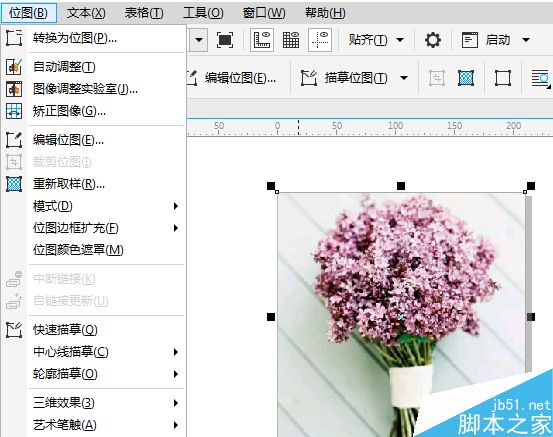Image resolution: width=553 pixels, height=437 pixels.
Task: Click the 快速描摹 icon in the menu
Action: tap(14, 330)
